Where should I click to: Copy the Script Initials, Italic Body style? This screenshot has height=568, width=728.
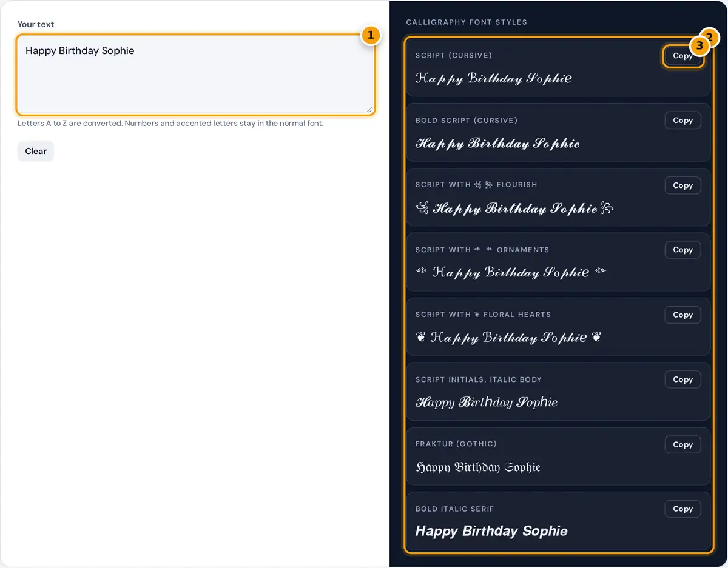pyautogui.click(x=682, y=379)
